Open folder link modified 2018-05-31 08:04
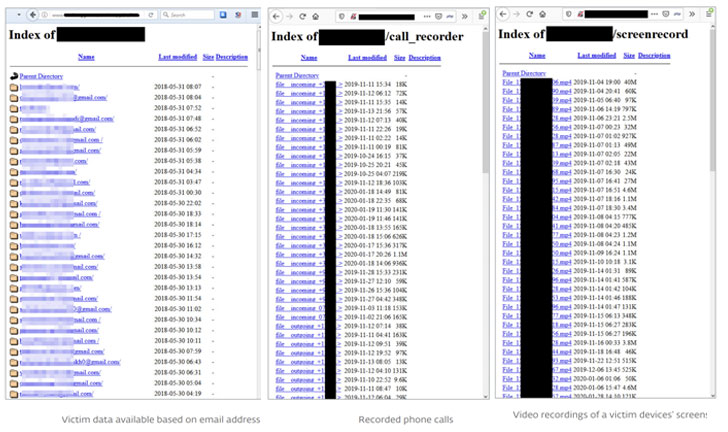 pos(64,98)
